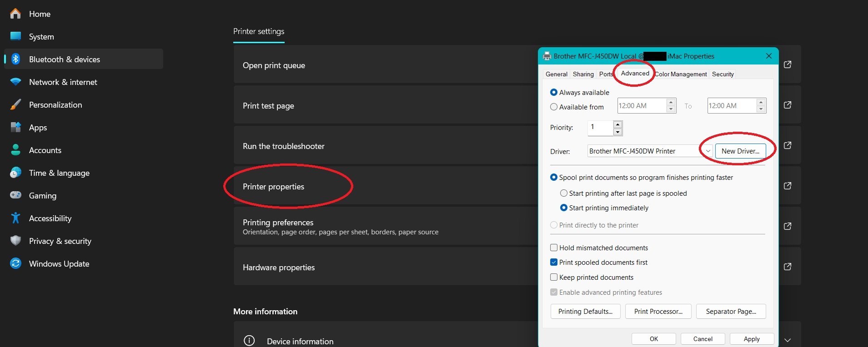Click the Priority input field
This screenshot has width=868, height=347.
click(600, 128)
